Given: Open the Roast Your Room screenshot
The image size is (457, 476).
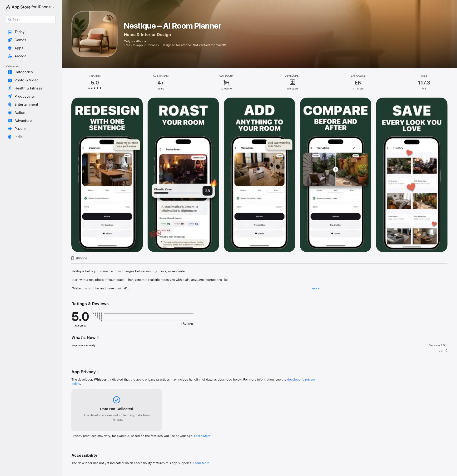Looking at the screenshot, I should tap(183, 175).
